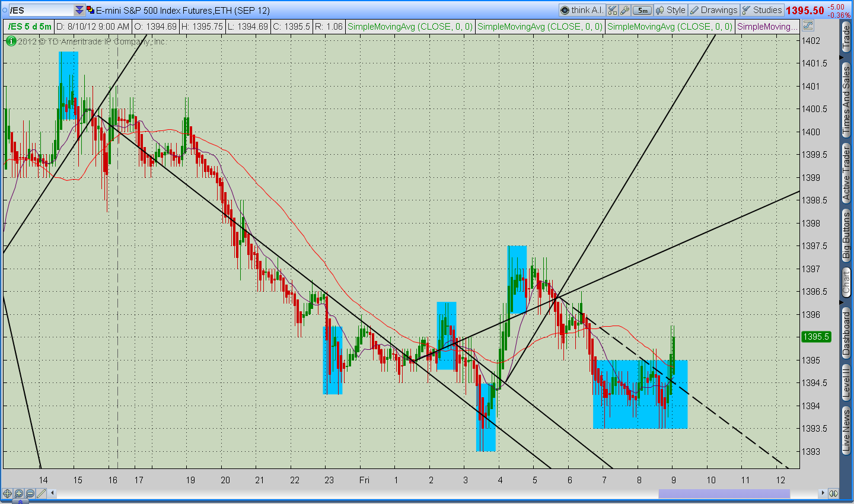The width and height of the screenshot is (854, 504).
Task: Click the -0.36% percent change value
Action: pos(839,15)
